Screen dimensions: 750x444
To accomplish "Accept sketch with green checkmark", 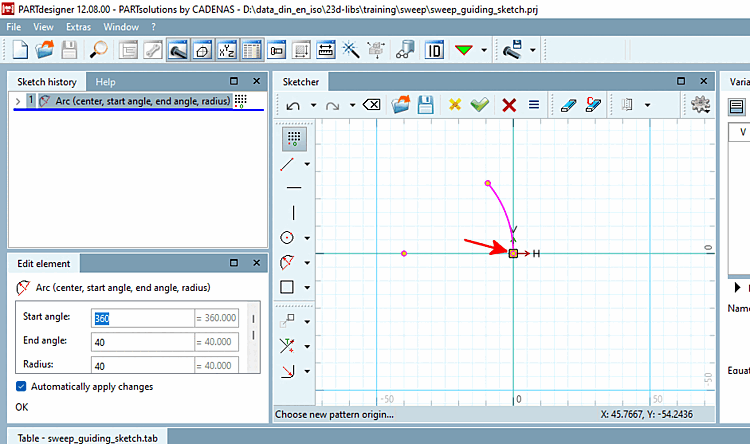I will (x=479, y=104).
